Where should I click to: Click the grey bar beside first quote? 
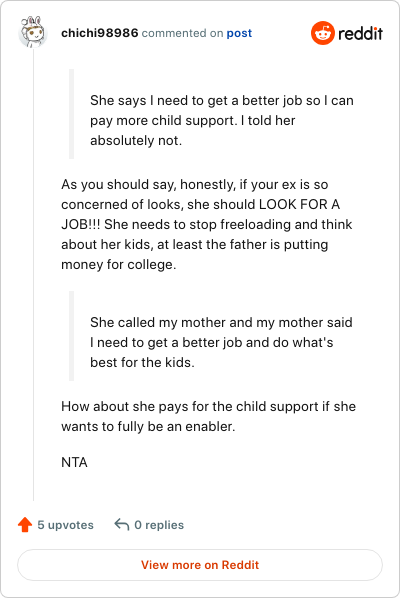[71, 114]
